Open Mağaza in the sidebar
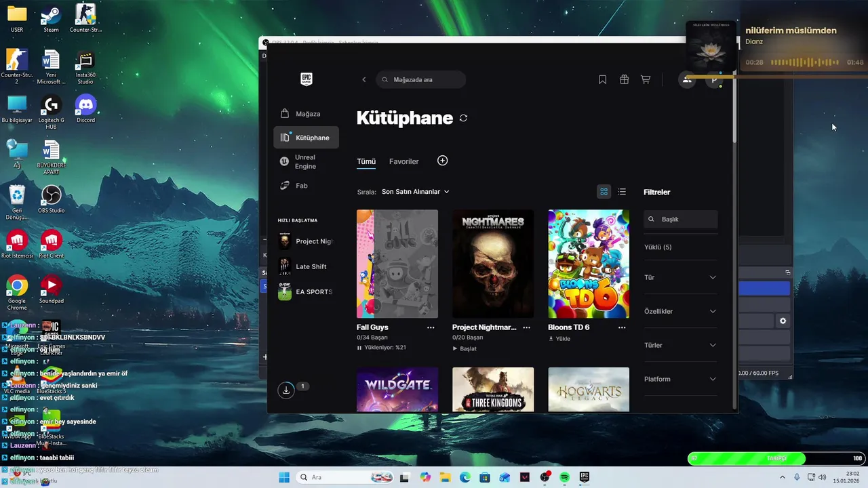This screenshot has width=868, height=488. click(x=306, y=114)
